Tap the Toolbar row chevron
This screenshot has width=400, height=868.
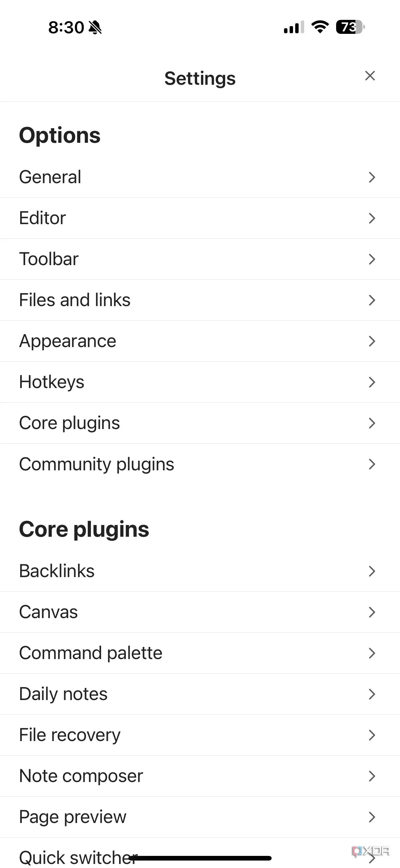372,259
